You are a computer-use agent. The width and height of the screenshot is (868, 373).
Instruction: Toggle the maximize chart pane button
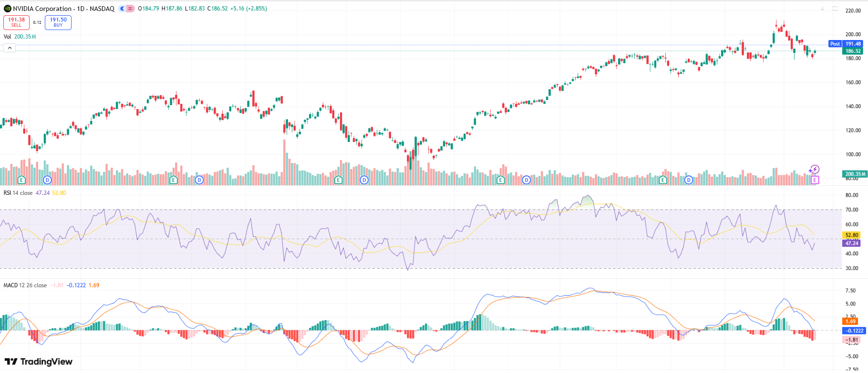click(x=835, y=9)
